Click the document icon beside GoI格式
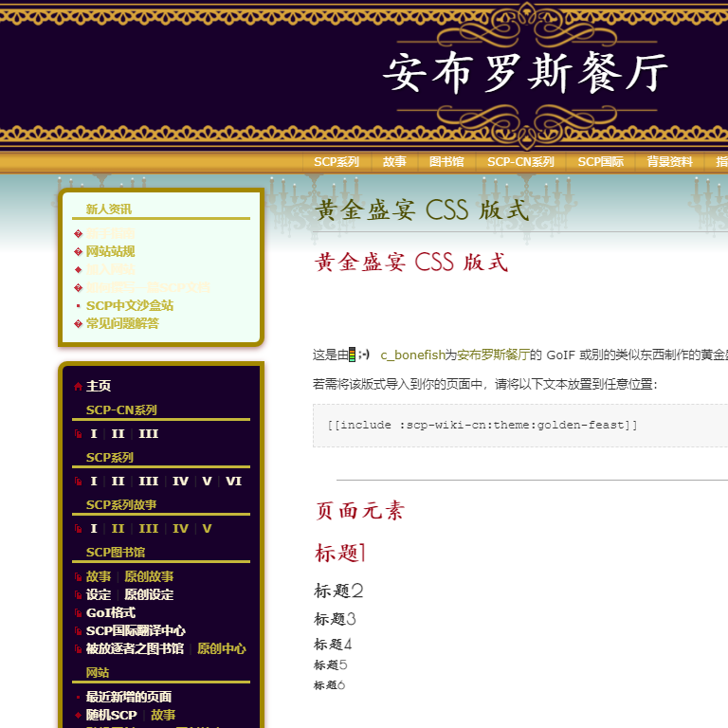This screenshot has height=728, width=728. [x=78, y=613]
